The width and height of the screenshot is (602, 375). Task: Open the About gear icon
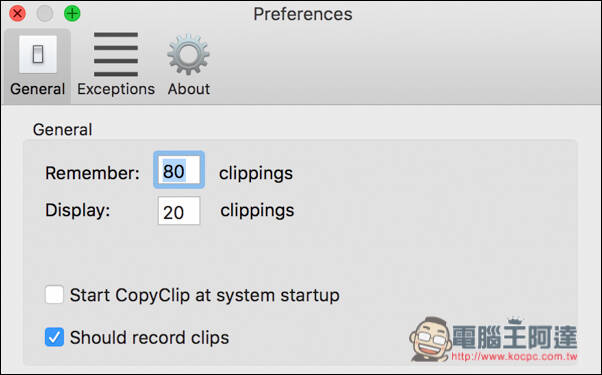(x=189, y=54)
